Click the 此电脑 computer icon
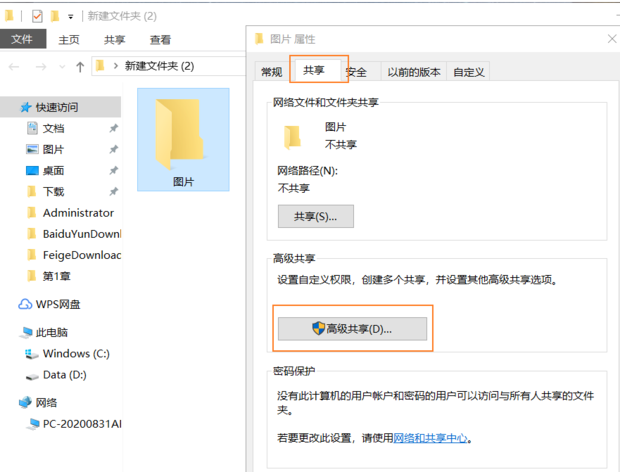The image size is (620, 472). coord(26,332)
